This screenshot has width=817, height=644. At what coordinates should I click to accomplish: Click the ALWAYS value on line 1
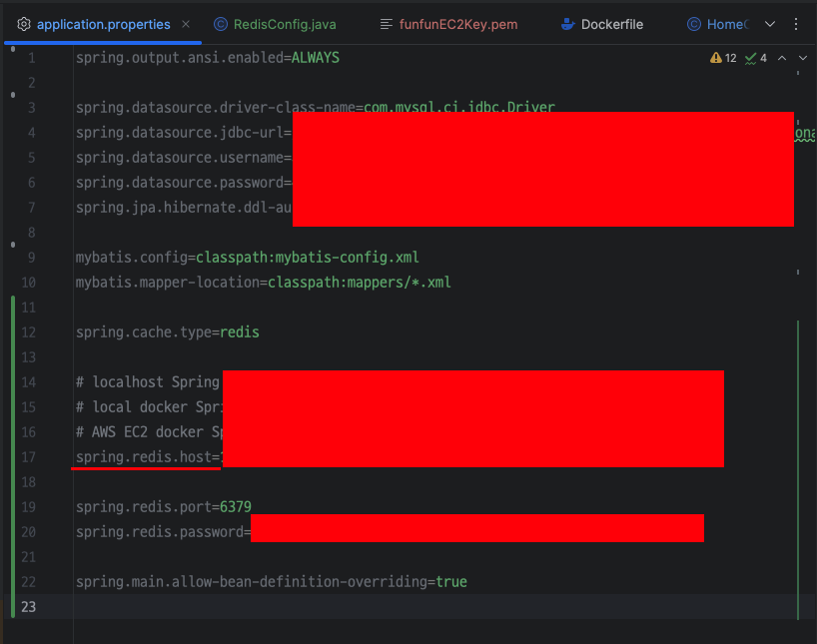(x=316, y=58)
